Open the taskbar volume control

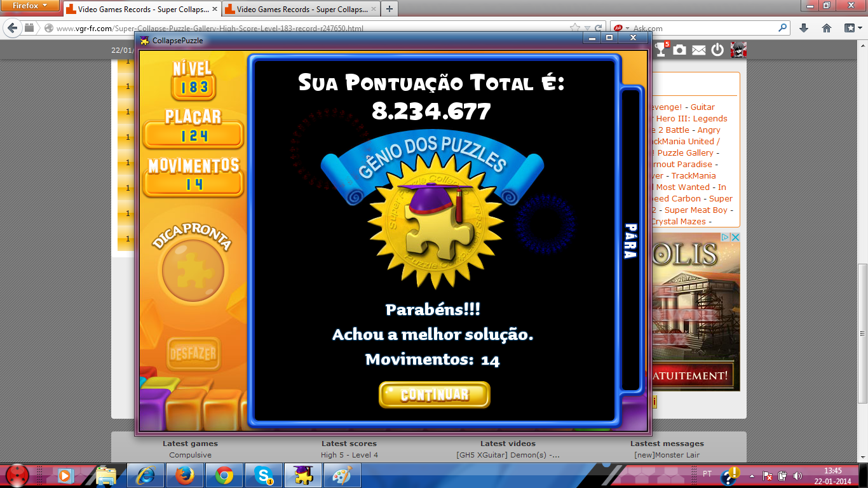[x=797, y=475]
